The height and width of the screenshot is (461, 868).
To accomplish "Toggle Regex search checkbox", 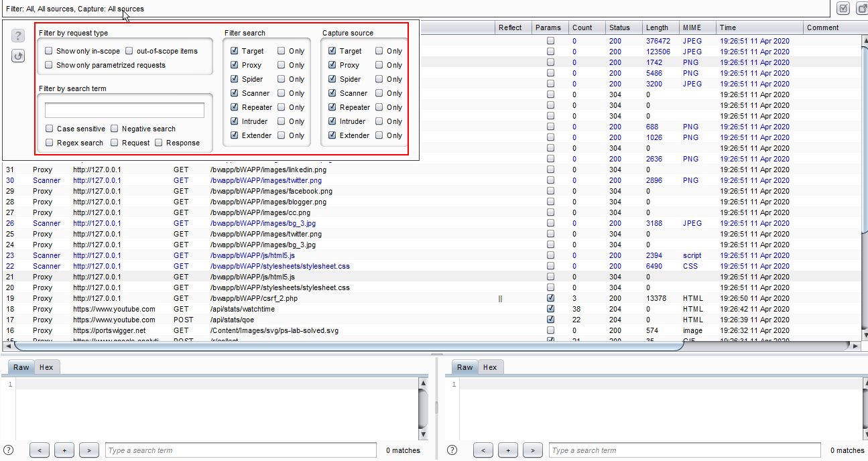I will coord(50,143).
